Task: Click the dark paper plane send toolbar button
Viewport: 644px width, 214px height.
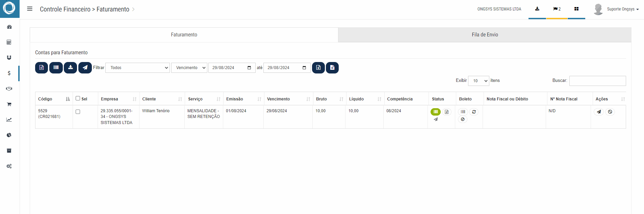Action: pos(85,68)
